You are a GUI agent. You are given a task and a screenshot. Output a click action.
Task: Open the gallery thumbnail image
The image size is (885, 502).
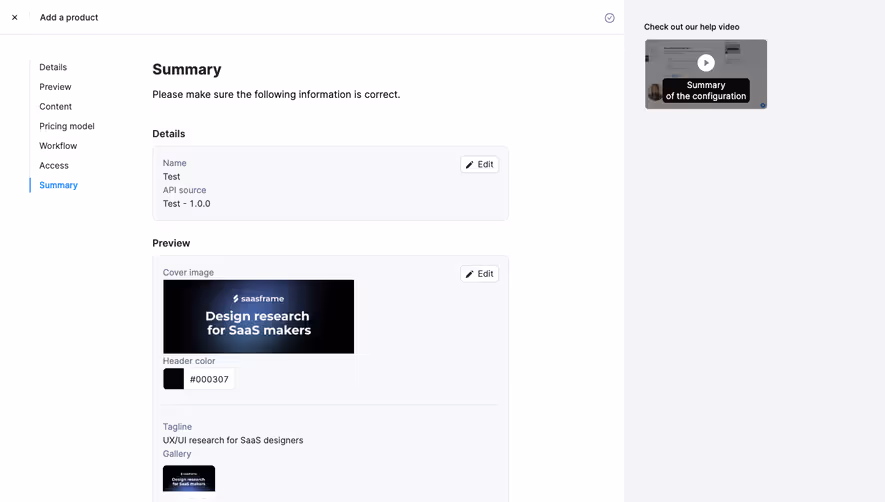(x=189, y=479)
